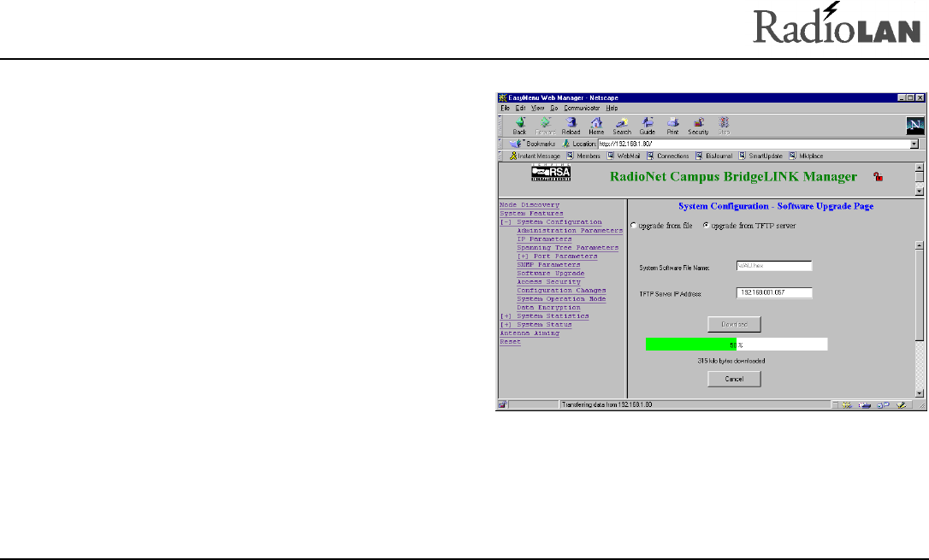The image size is (929, 560).
Task: Click the Back toolbar icon
Action: point(519,125)
